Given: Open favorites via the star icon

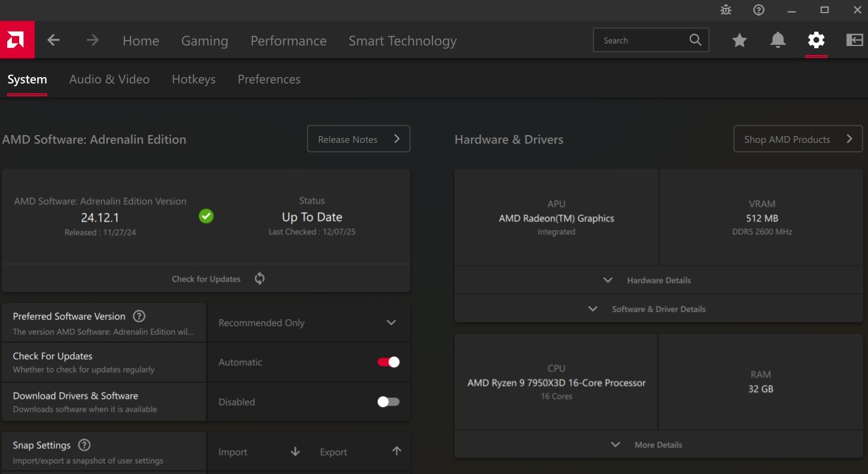Looking at the screenshot, I should [739, 40].
